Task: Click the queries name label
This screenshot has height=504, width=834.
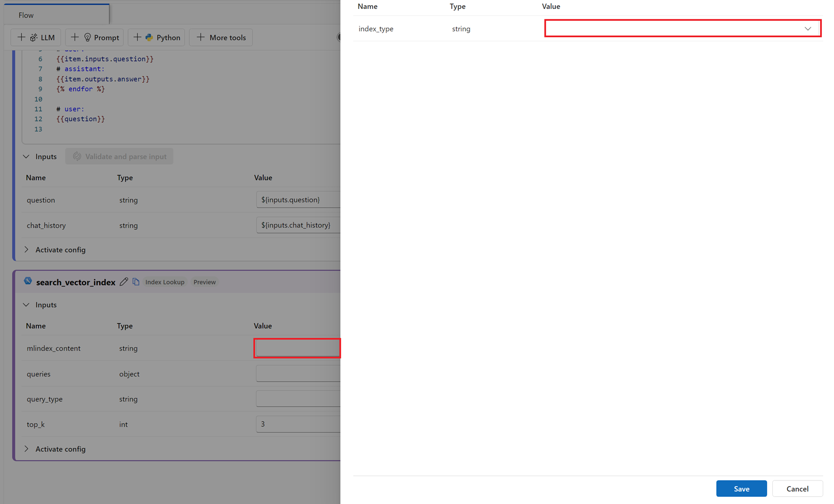Action: click(39, 374)
